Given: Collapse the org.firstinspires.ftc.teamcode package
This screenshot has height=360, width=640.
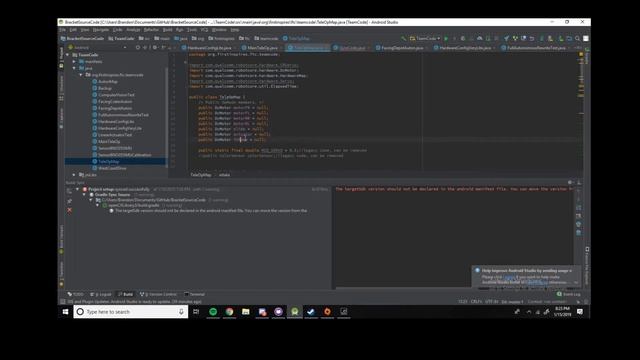Looking at the screenshot, I should point(81,75).
